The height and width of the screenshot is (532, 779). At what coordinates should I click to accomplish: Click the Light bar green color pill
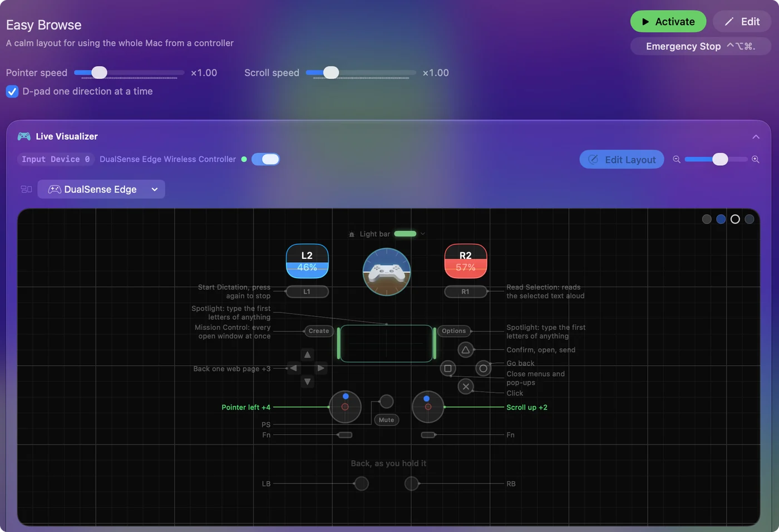(405, 234)
